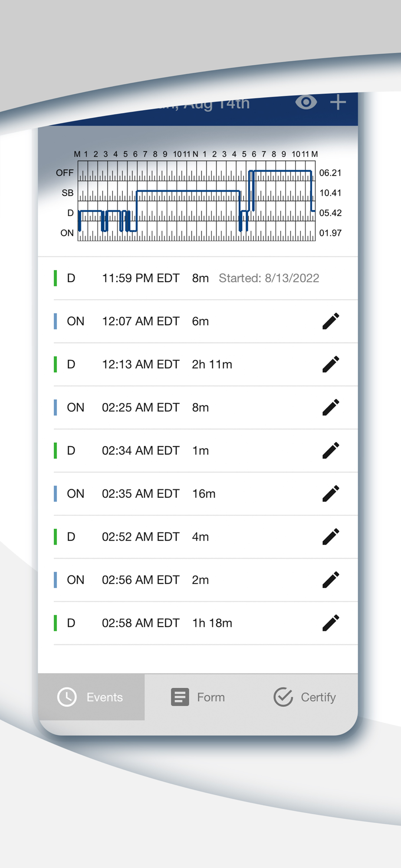Edit the 02:35 AM ON event
This screenshot has height=868, width=401.
coord(331,493)
